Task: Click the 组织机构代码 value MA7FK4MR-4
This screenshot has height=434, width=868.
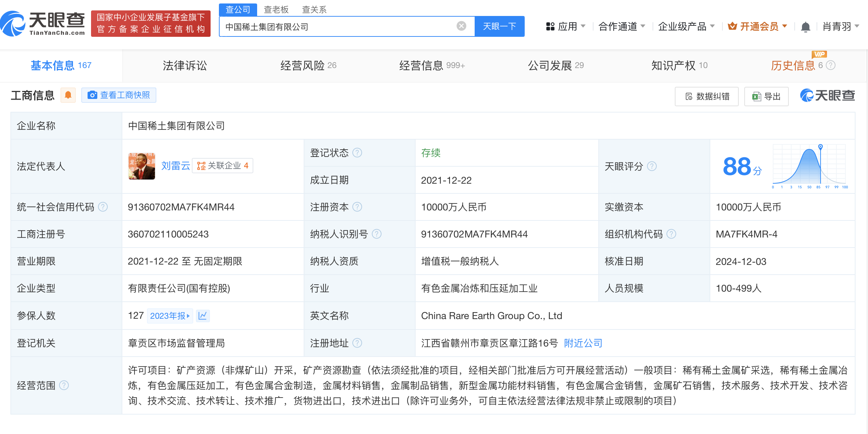Action: coord(746,234)
